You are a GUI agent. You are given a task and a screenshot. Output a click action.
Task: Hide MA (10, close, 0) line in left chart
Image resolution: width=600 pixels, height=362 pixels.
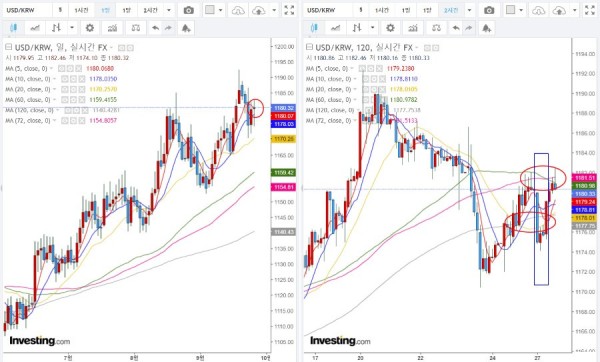point(64,79)
